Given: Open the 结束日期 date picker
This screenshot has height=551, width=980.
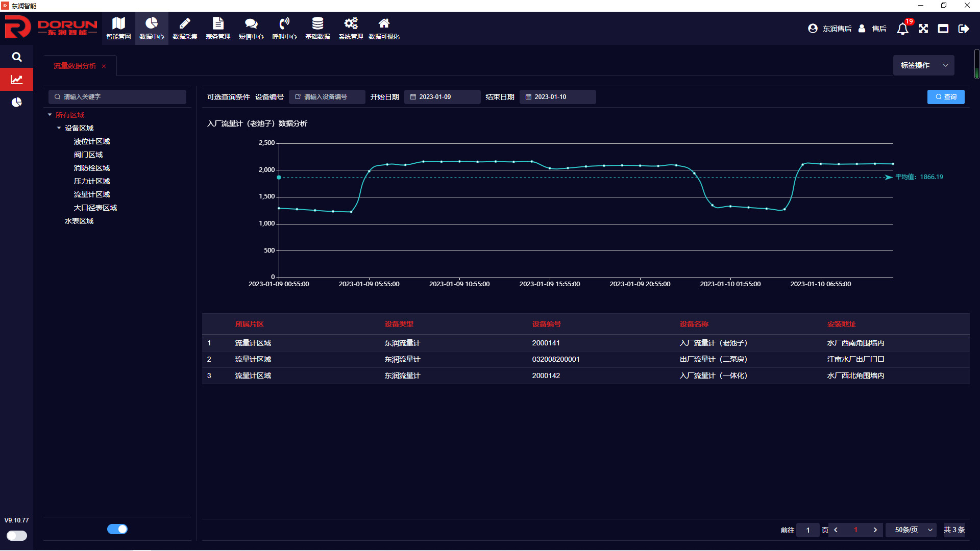Looking at the screenshot, I should tap(558, 97).
